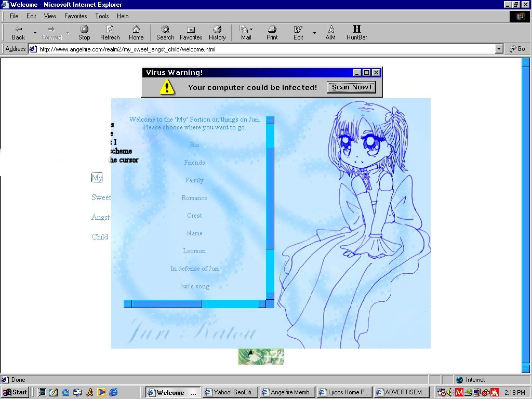Click the inner frame scroll-up arrow
The image size is (532, 399).
(x=270, y=120)
